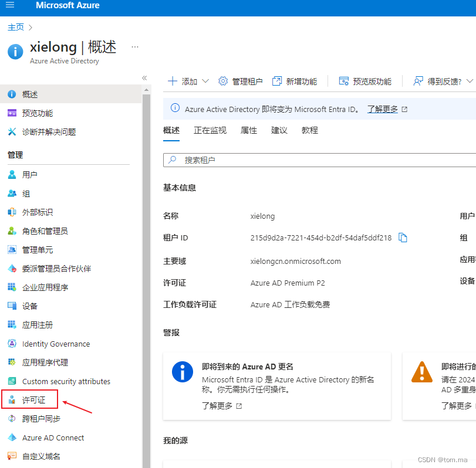Click the overview info icon beside xielong title
The height and width of the screenshot is (468, 476).
[15, 52]
